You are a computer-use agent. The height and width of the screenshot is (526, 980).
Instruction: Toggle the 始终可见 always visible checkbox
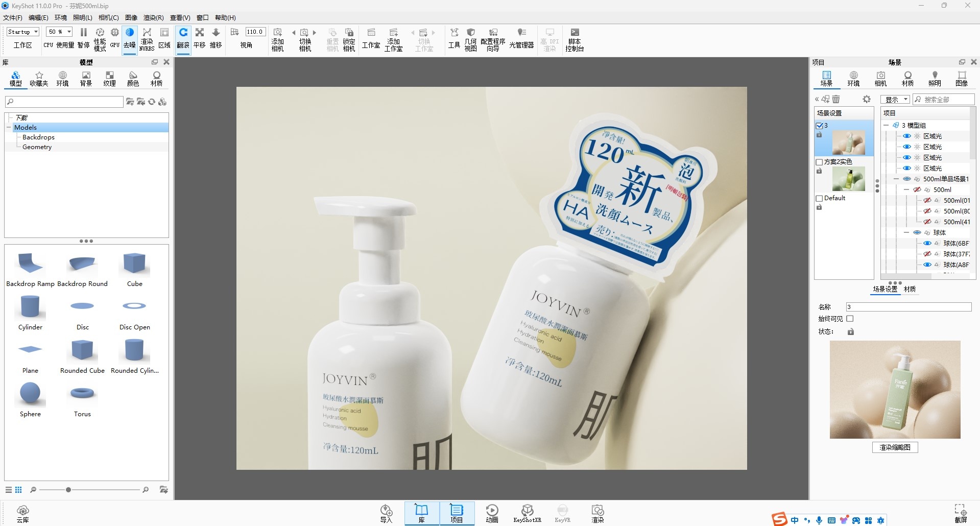click(850, 319)
